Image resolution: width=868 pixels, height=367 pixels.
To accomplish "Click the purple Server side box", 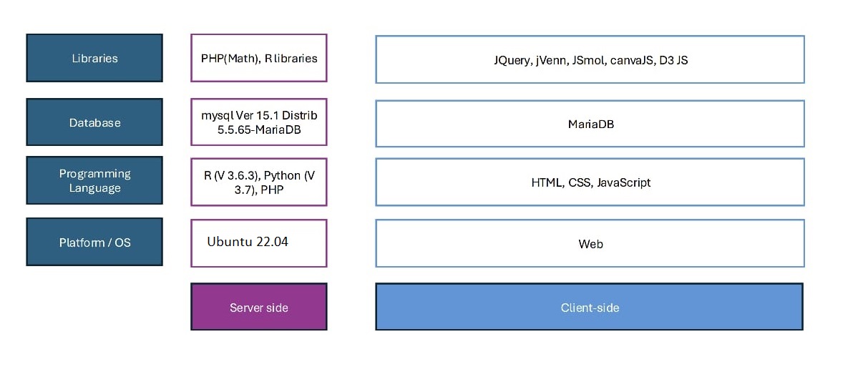I will (x=259, y=307).
